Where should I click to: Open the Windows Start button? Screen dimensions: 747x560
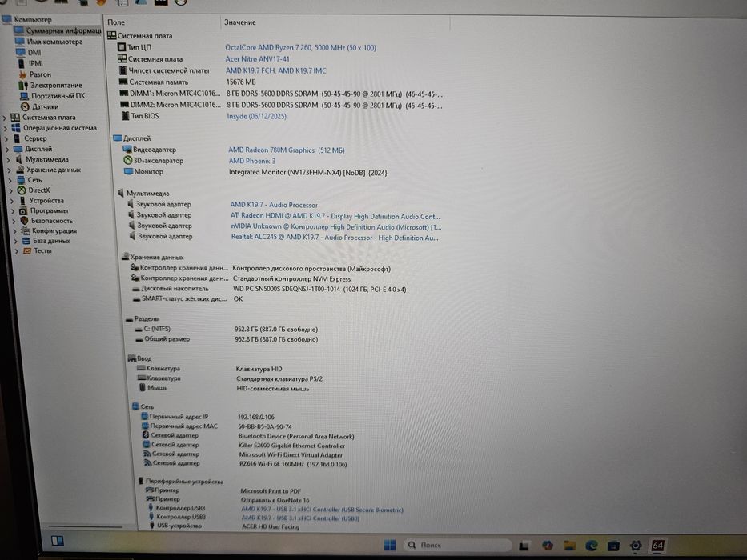[390, 545]
